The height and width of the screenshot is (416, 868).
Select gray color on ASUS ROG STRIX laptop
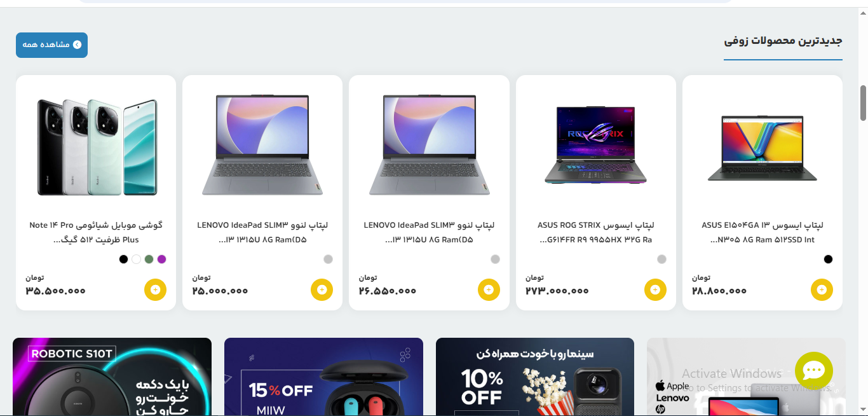click(x=661, y=259)
